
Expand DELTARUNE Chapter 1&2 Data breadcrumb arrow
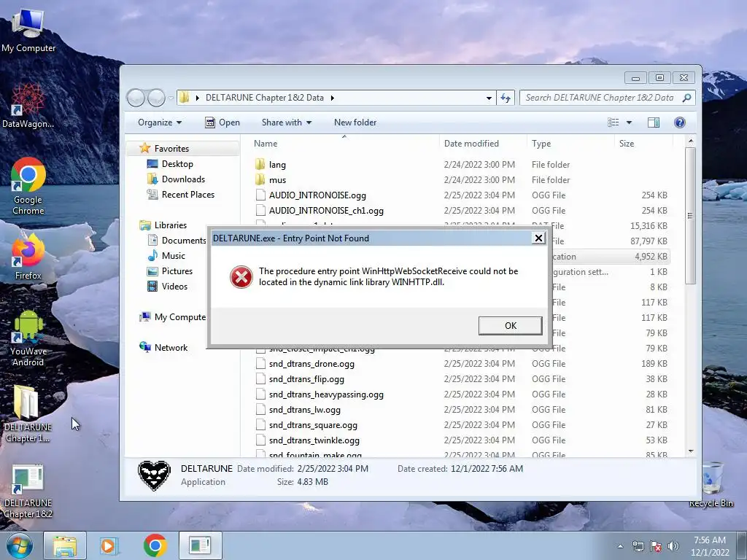coord(332,98)
